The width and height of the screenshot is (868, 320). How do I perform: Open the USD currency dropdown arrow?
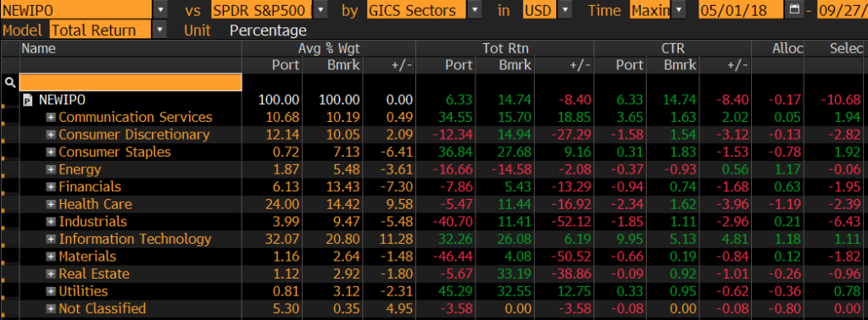(565, 9)
